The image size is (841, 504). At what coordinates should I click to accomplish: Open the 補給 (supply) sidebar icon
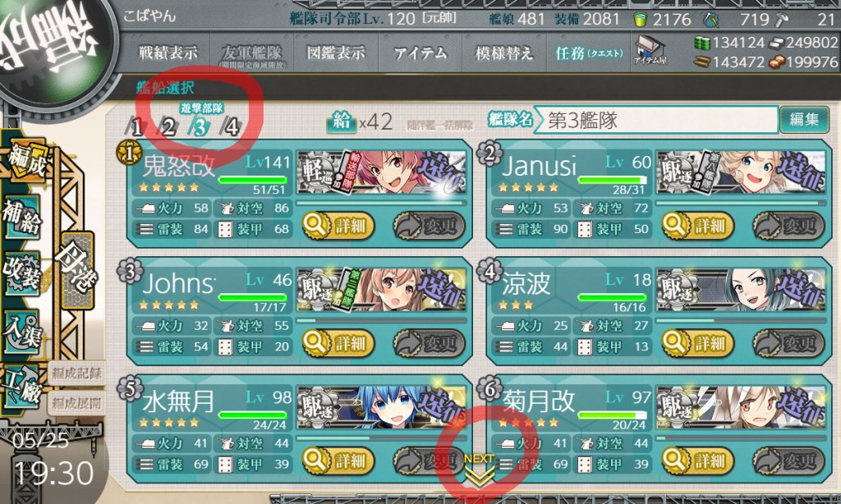pyautogui.click(x=22, y=218)
